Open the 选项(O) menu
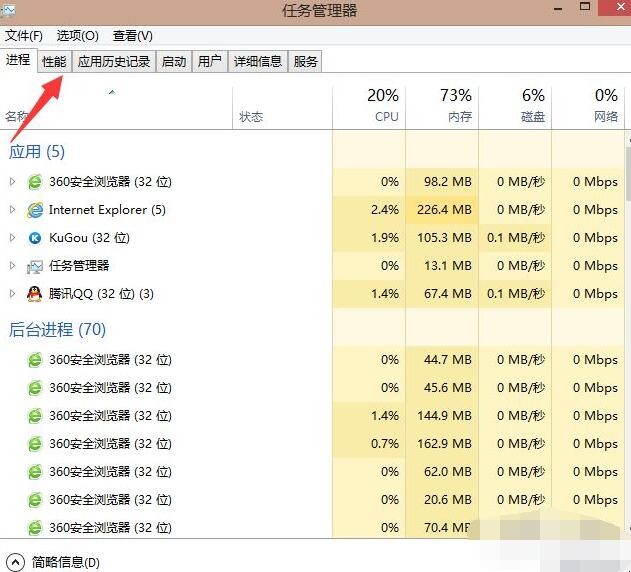631x572 pixels. [78, 36]
